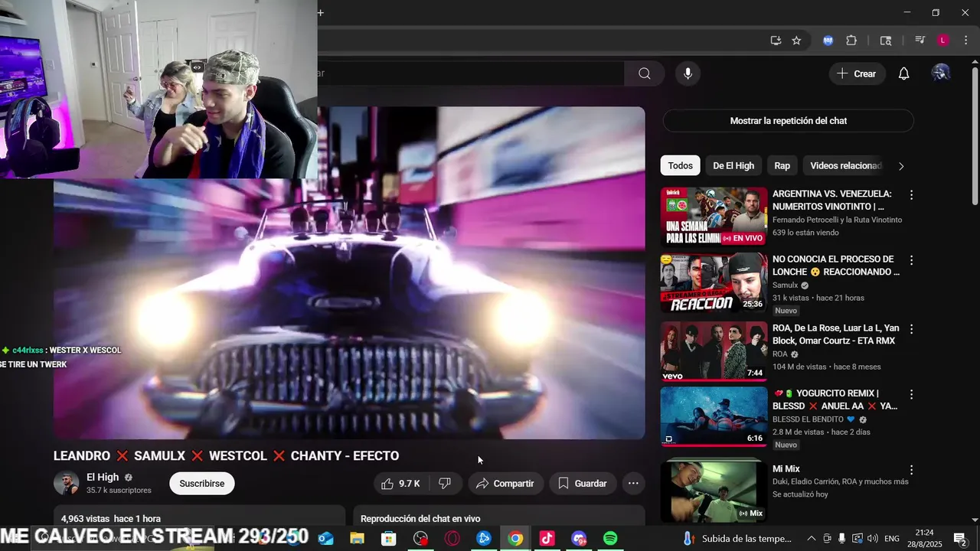This screenshot has width=980, height=551.
Task: Open Opera GX from the taskbar
Action: pos(452,539)
